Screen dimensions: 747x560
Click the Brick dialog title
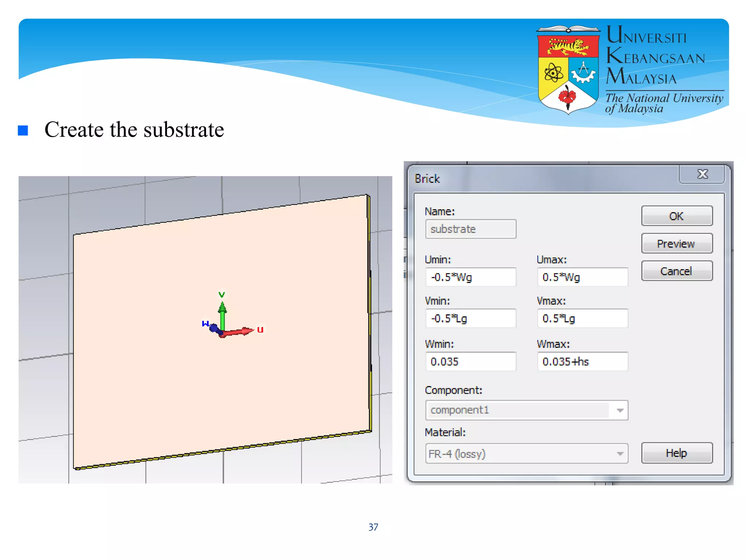[427, 179]
